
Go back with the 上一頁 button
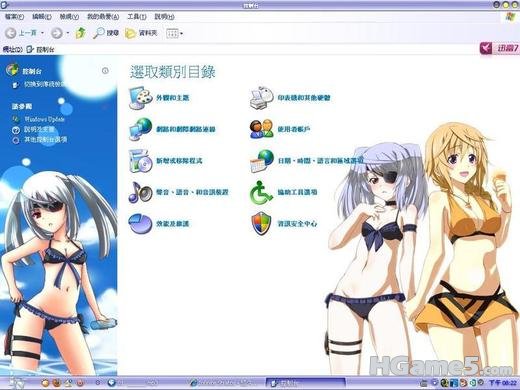tap(21, 33)
